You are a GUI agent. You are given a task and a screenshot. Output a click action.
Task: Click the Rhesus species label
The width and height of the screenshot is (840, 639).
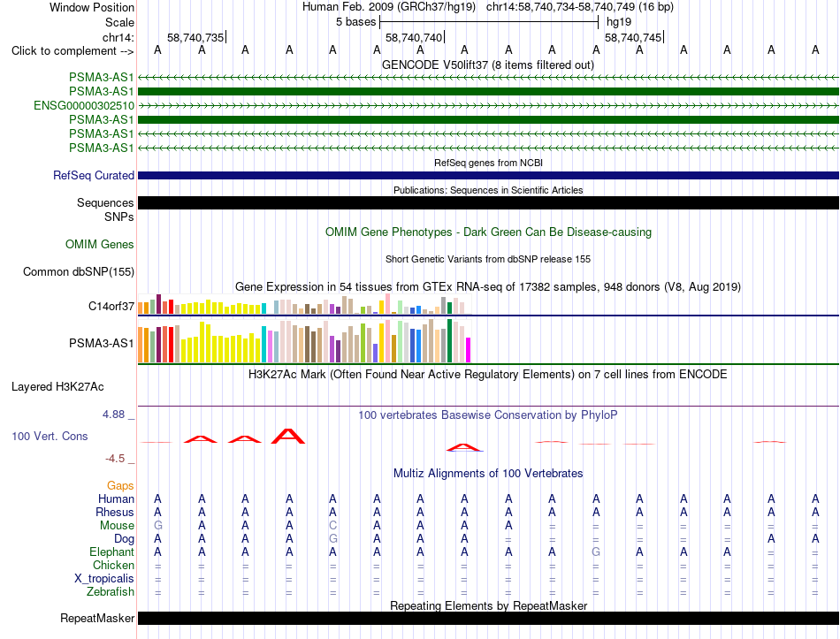coord(115,512)
